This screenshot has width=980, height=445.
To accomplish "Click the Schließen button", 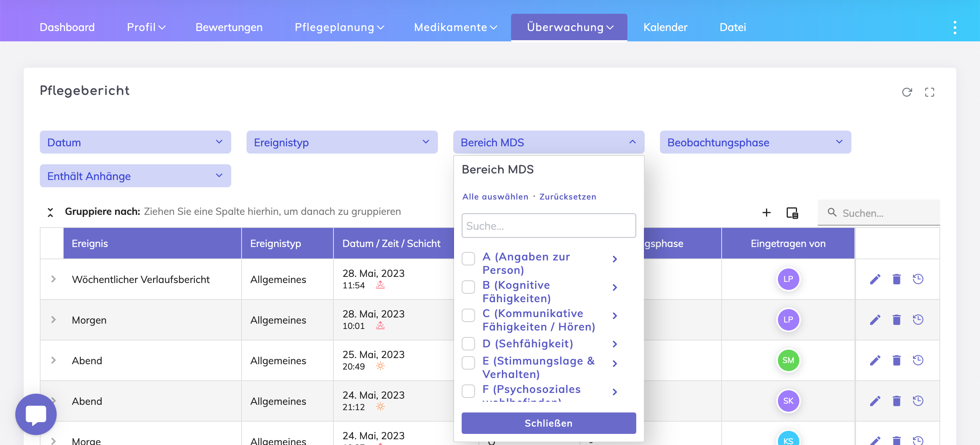I will [549, 423].
